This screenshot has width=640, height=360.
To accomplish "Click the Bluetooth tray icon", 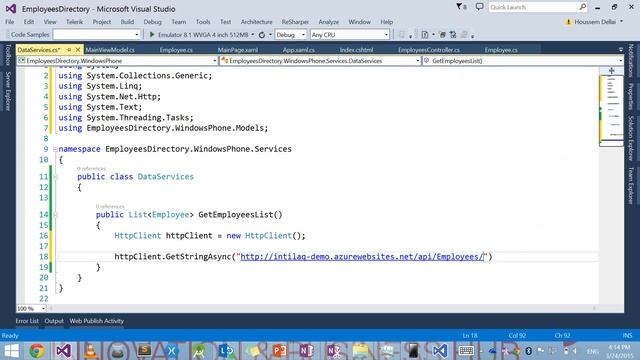I will (x=528, y=351).
